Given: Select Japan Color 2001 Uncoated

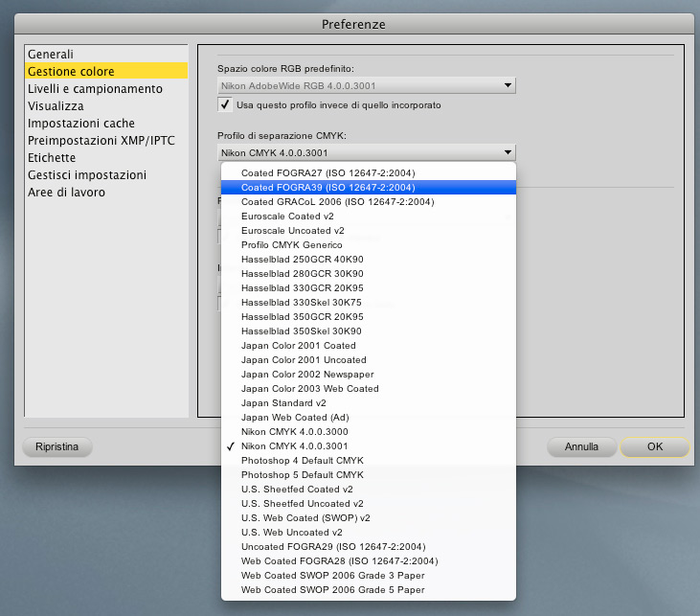Looking at the screenshot, I should pos(369,359).
